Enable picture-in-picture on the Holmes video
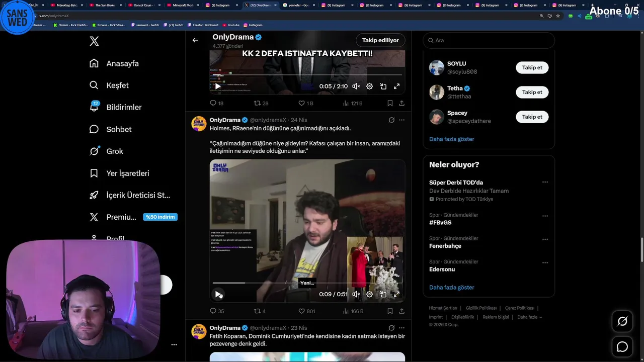 click(383, 294)
